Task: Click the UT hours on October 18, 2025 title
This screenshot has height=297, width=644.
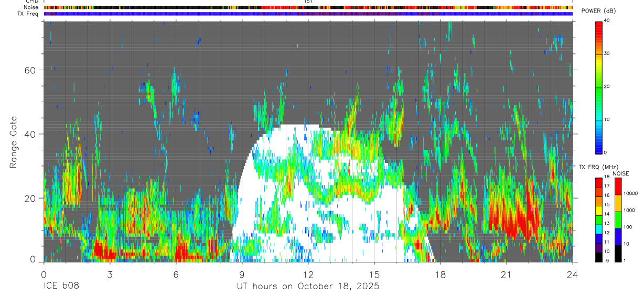Action: (308, 287)
